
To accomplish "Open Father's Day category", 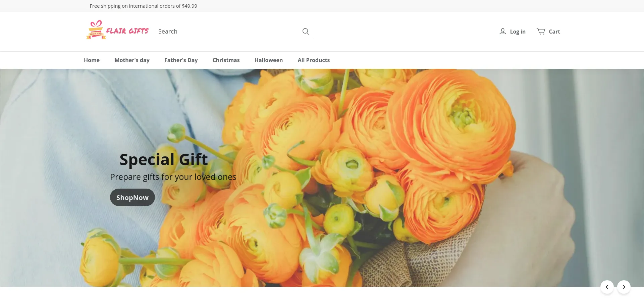I will [x=181, y=60].
